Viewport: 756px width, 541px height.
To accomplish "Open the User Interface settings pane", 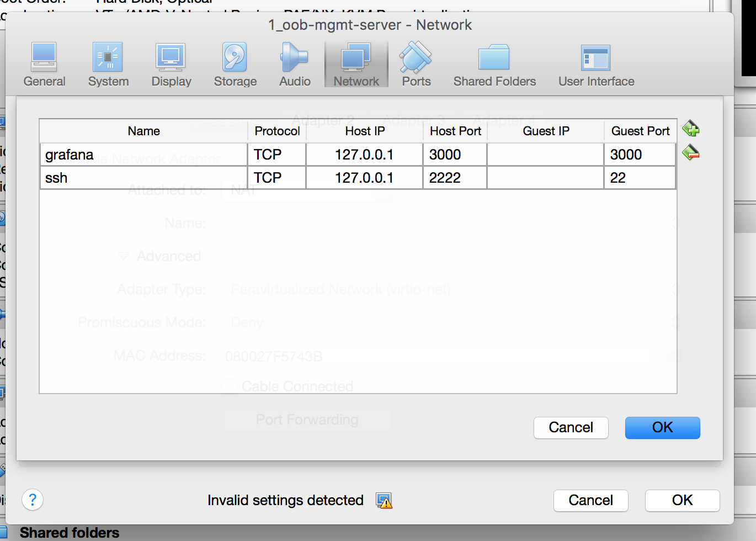I will (596, 65).
